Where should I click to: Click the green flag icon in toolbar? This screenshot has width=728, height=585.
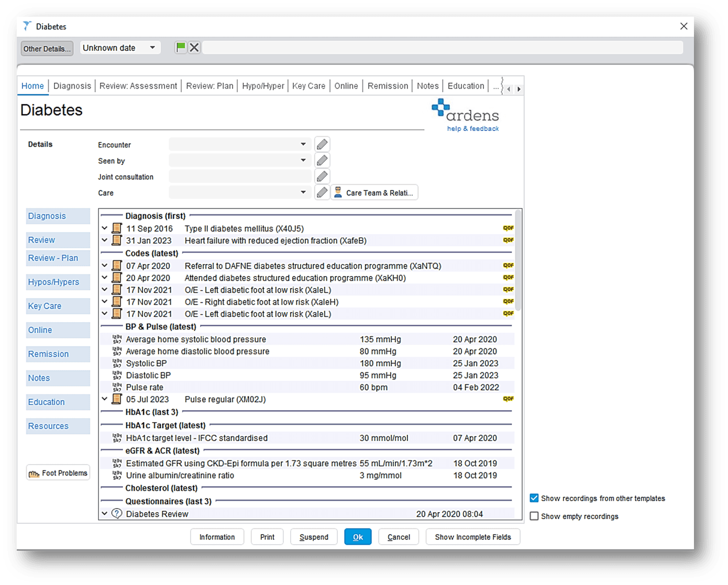(181, 48)
